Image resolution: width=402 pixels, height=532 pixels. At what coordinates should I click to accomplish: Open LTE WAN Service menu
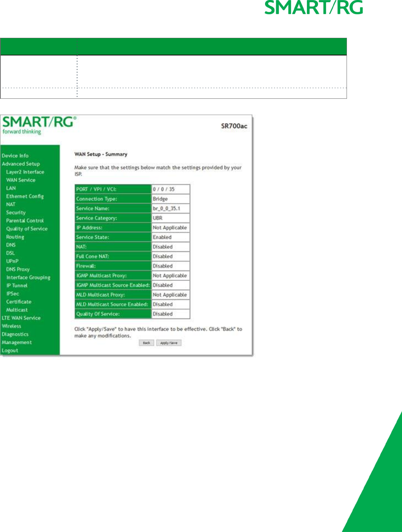tap(21, 318)
